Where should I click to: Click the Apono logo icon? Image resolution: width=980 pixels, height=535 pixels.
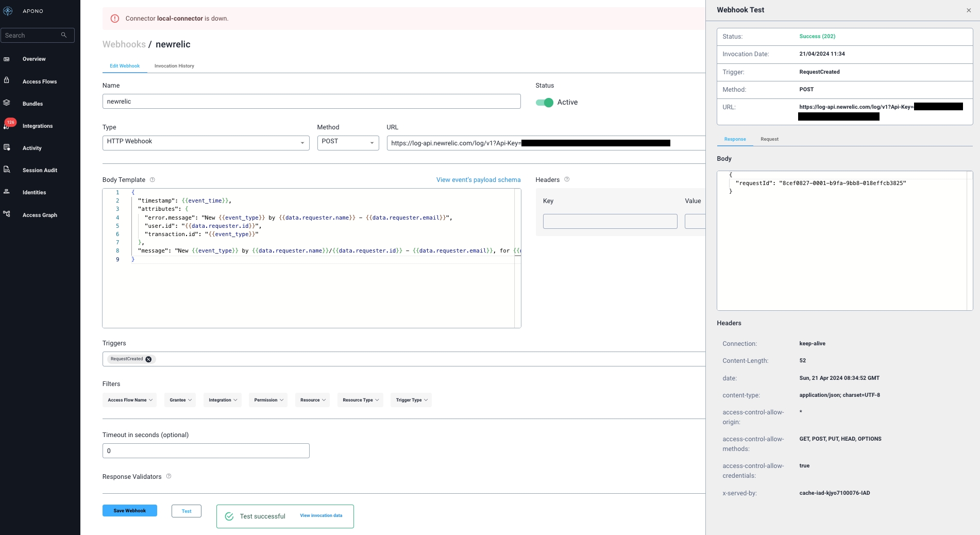[x=8, y=11]
